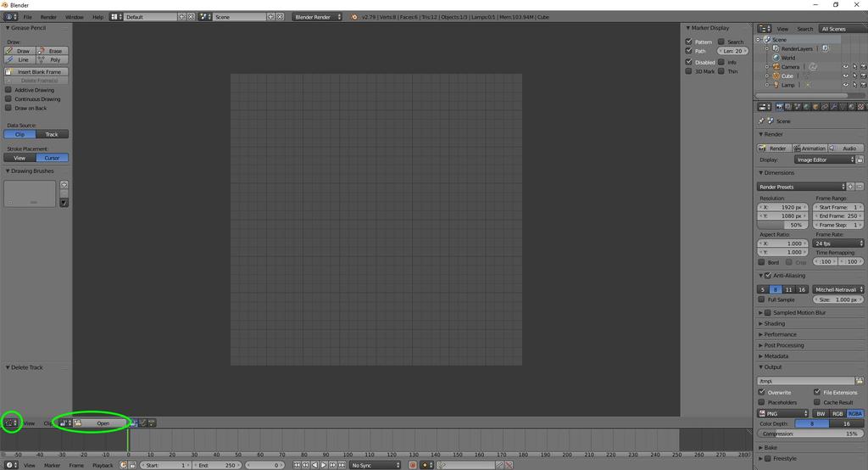Adjust the PNG Compression 15% slider
The image size is (868, 470).
(x=810, y=434)
